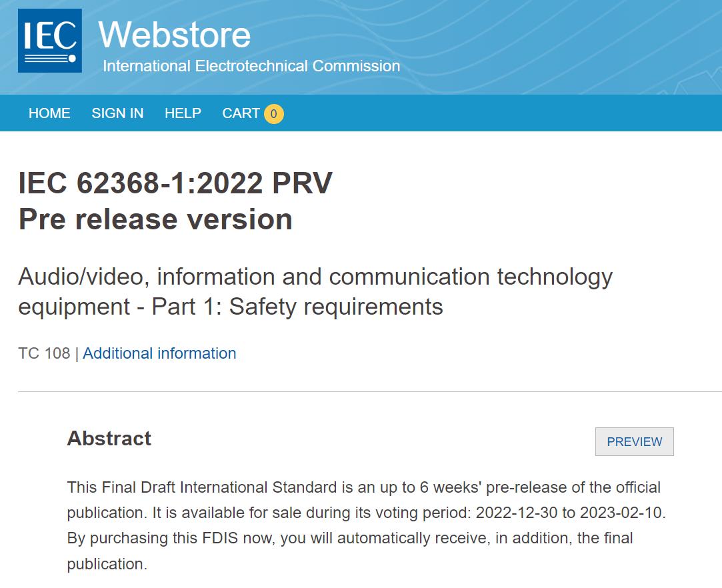Image resolution: width=722 pixels, height=588 pixels.
Task: Open the SIGN IN page
Action: 117,113
